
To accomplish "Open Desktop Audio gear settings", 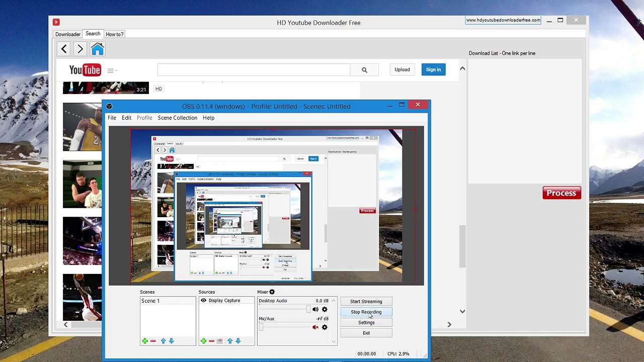I will pyautogui.click(x=325, y=309).
